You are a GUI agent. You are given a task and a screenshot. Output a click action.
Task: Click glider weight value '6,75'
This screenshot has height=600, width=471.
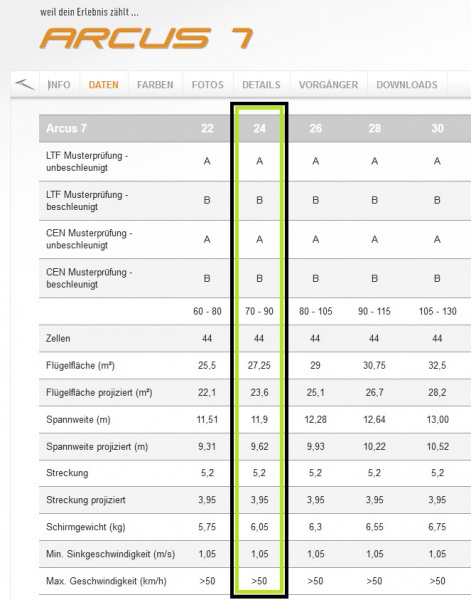pos(437,527)
